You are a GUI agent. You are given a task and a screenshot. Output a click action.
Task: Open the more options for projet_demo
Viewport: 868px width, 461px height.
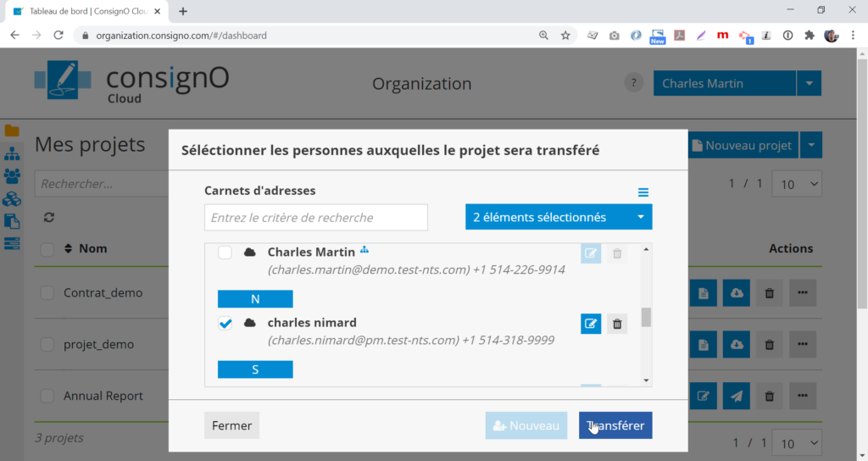click(803, 345)
